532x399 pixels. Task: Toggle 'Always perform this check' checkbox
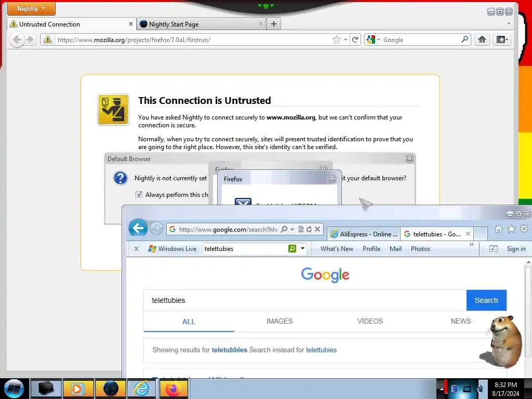(139, 194)
